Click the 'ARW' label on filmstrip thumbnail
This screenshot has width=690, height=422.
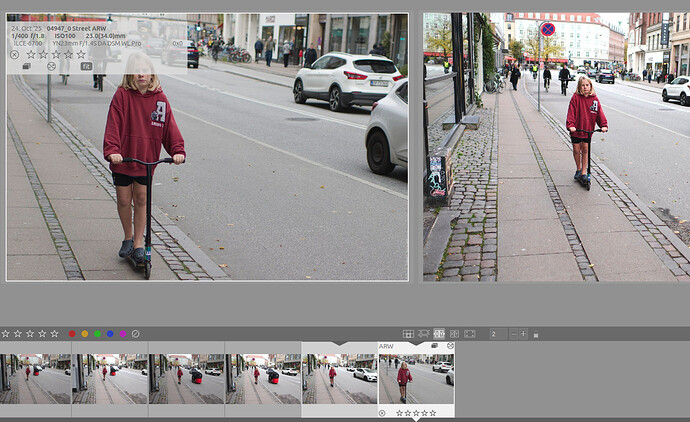(x=386, y=346)
